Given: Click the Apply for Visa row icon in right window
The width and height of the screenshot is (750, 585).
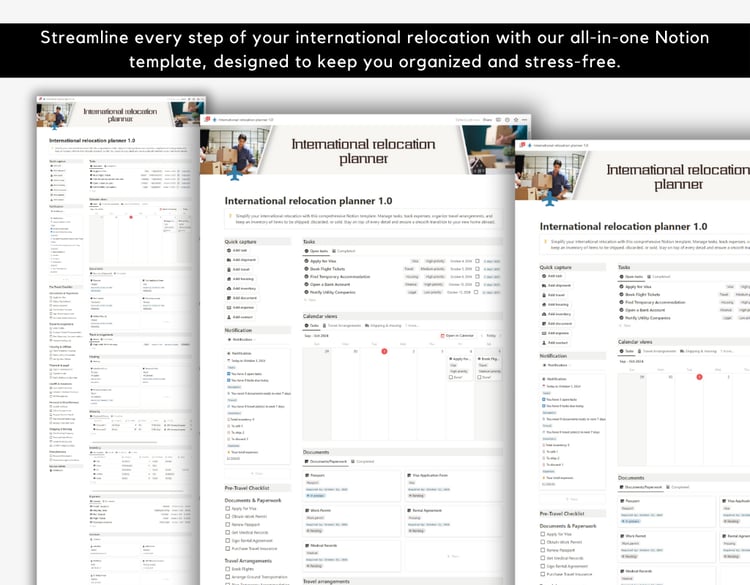Looking at the screenshot, I should (621, 287).
